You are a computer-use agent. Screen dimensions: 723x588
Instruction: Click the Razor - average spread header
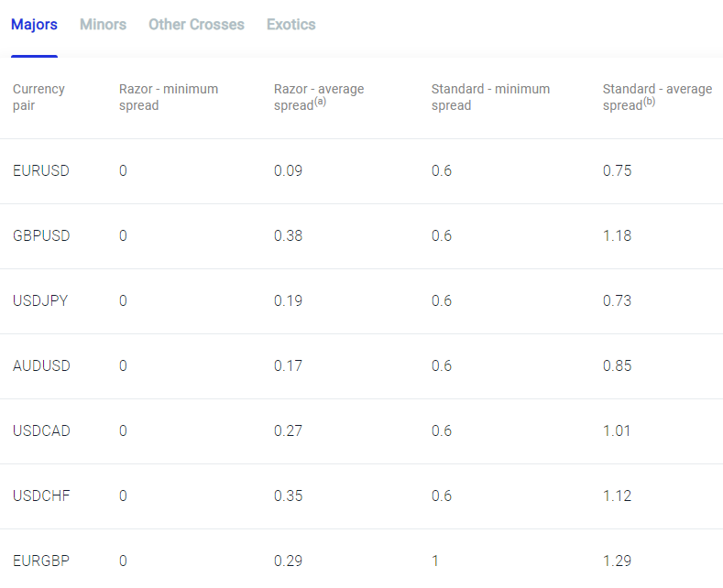(319, 97)
